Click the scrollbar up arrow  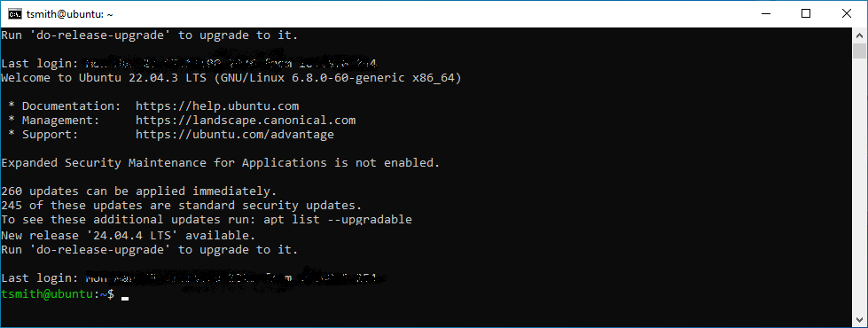pyautogui.click(x=859, y=35)
